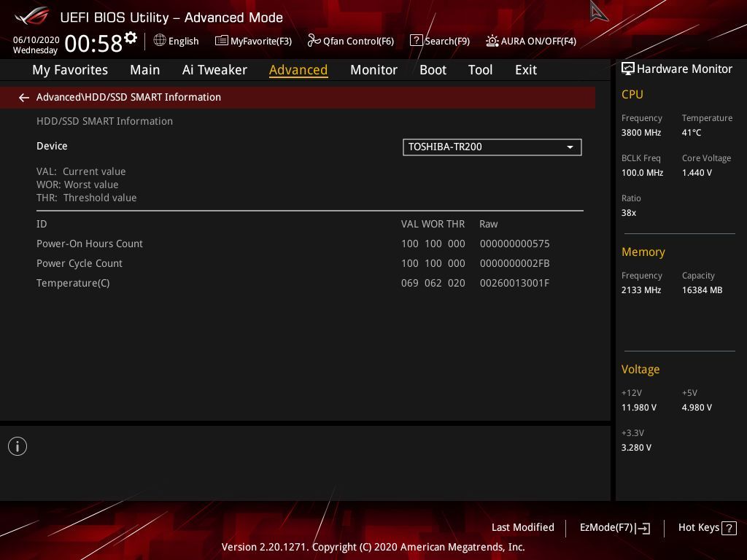Show Hot Keys

click(x=707, y=528)
